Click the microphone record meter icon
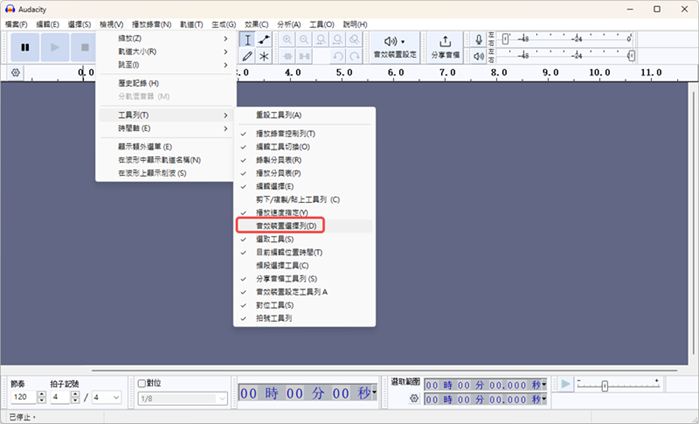Viewport: 699px width, 424px height. click(x=478, y=40)
